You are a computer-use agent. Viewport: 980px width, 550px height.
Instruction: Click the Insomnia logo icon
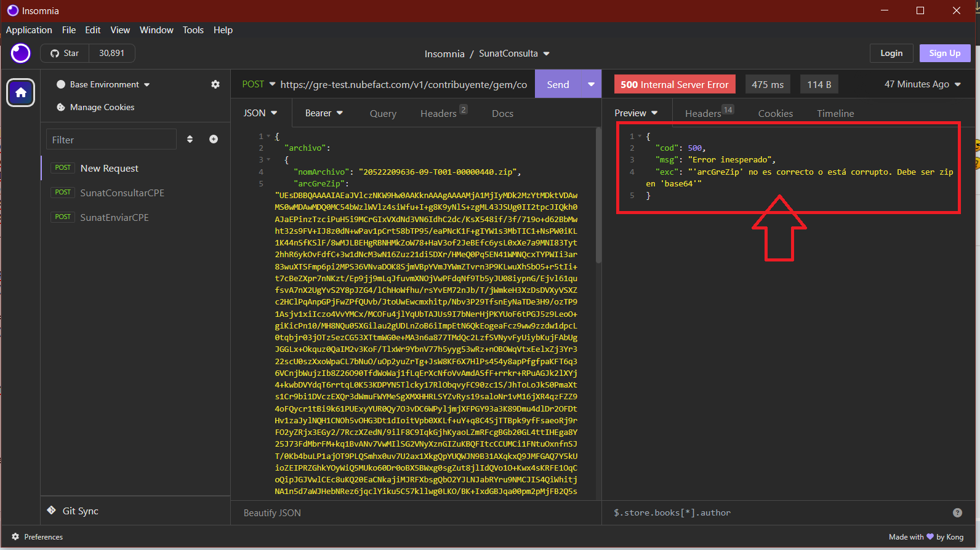click(20, 54)
